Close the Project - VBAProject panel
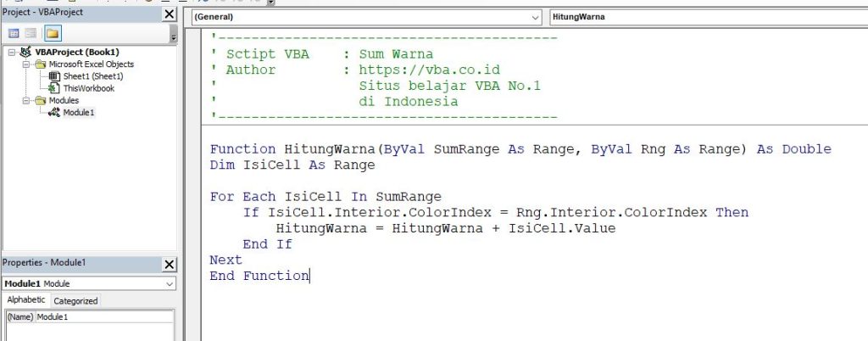The width and height of the screenshot is (868, 341). pos(169,14)
